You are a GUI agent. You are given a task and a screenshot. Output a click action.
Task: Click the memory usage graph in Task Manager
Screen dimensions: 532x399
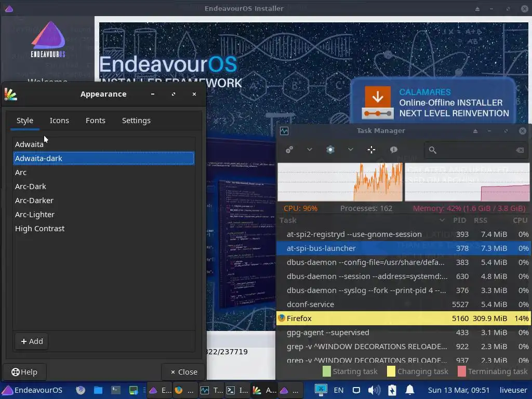pos(467,182)
